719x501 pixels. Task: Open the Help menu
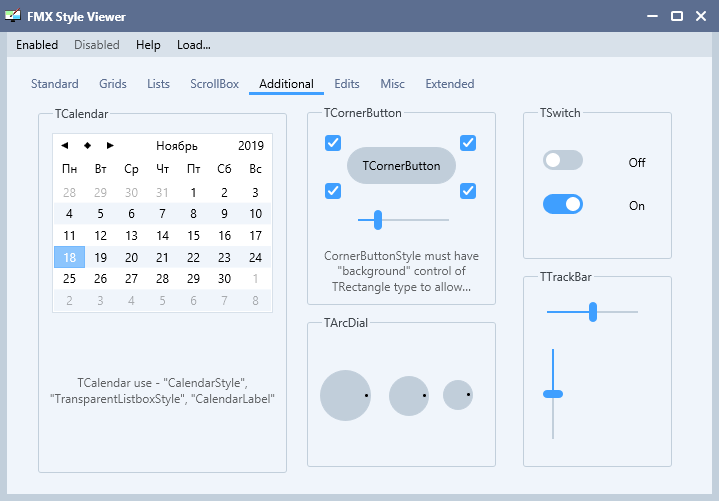click(x=148, y=45)
